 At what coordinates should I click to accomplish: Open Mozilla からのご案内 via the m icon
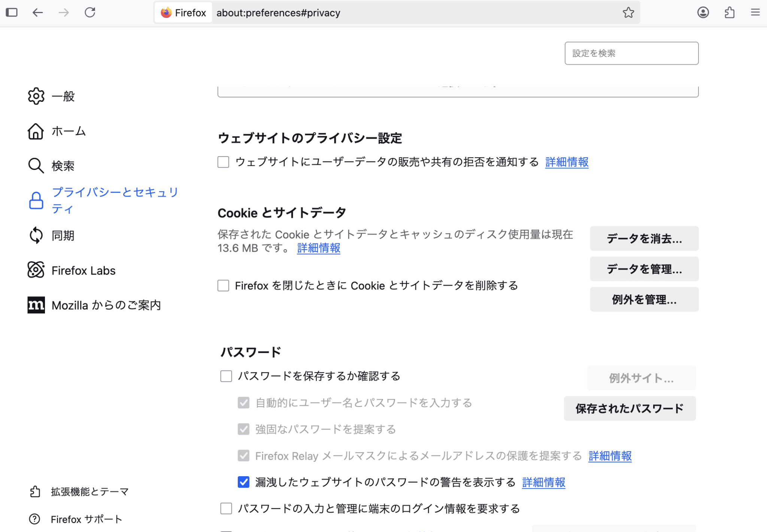tap(36, 305)
